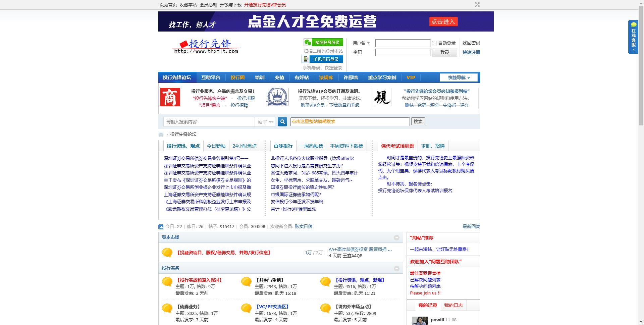Open the 用户名 dropdown arrow

[x=368, y=43]
